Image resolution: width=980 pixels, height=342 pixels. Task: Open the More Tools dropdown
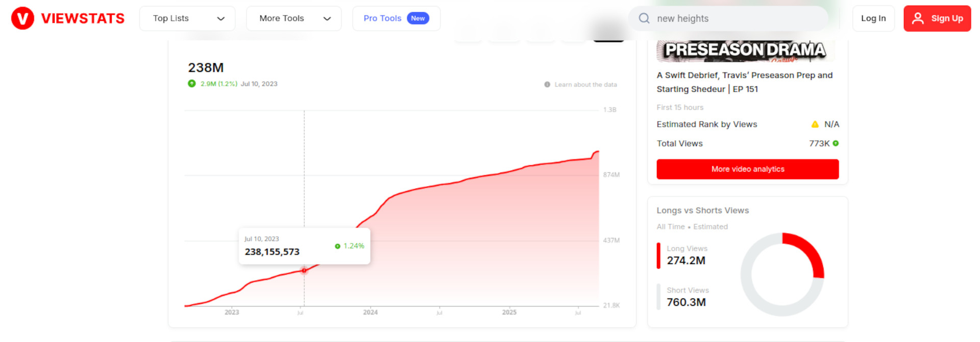tap(294, 18)
